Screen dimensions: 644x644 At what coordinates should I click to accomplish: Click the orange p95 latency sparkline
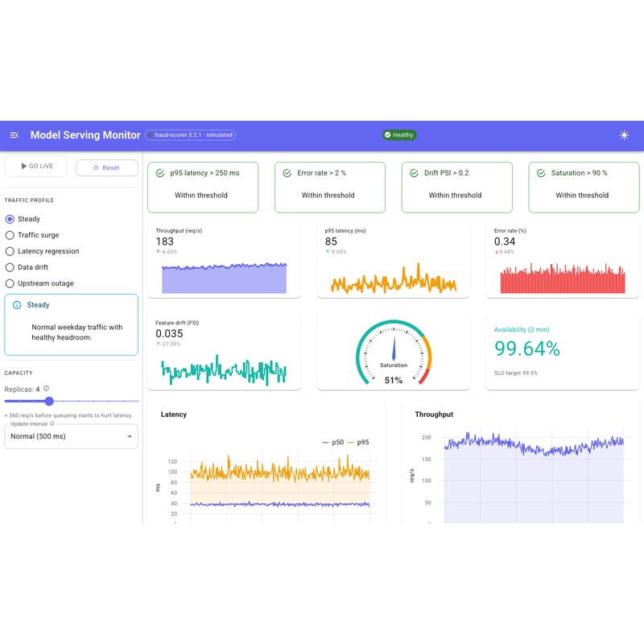[394, 278]
